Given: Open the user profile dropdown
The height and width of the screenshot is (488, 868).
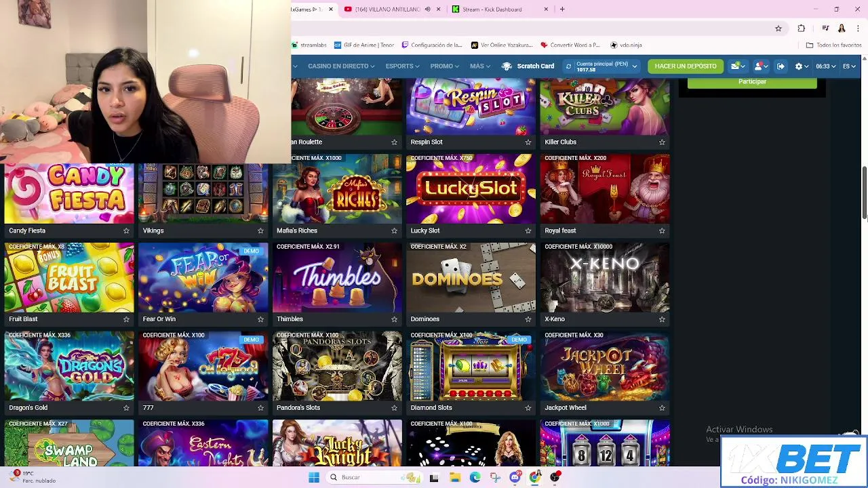Looking at the screenshot, I should (761, 66).
